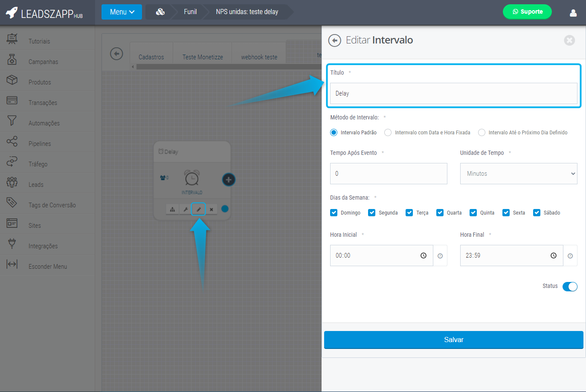
Task: Open the Unidade de Tempo dropdown
Action: coord(518,174)
